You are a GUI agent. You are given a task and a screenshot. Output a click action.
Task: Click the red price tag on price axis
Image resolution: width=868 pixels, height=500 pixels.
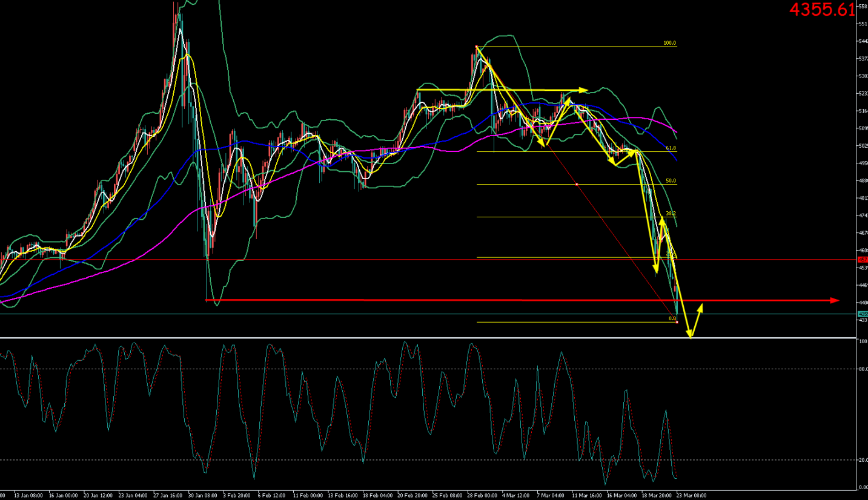click(x=862, y=259)
